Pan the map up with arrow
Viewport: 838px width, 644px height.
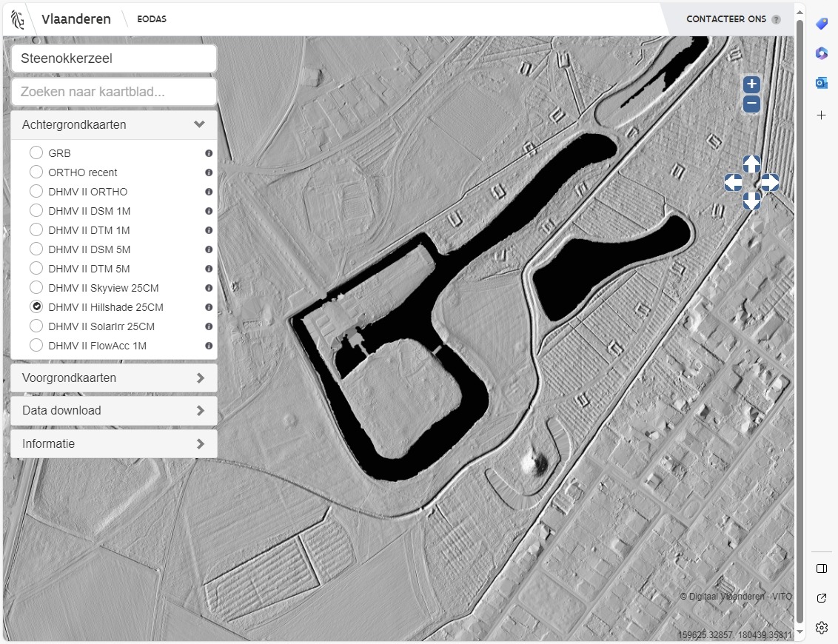pyautogui.click(x=751, y=164)
